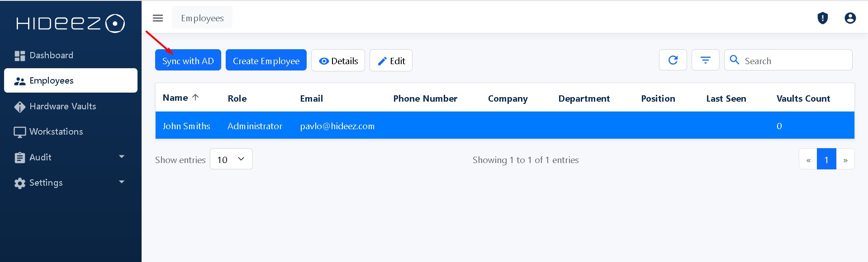The height and width of the screenshot is (262, 868).
Task: Open the Show entries dropdown
Action: tap(231, 159)
